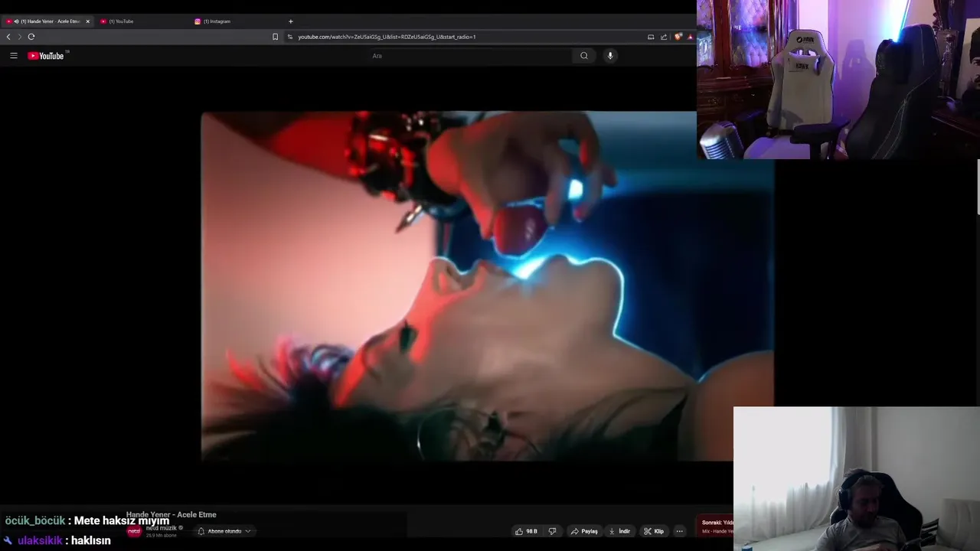The width and height of the screenshot is (980, 551).
Task: Download the video with İndir button
Action: [619, 531]
